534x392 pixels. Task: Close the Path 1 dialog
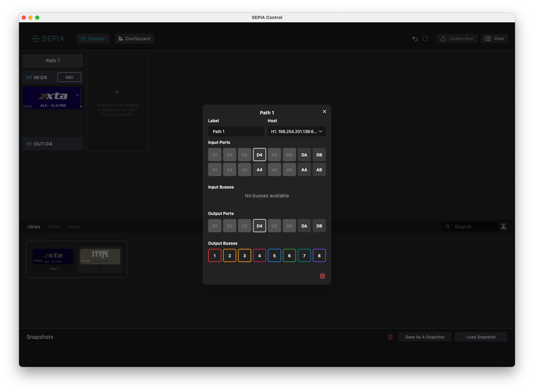coord(324,112)
